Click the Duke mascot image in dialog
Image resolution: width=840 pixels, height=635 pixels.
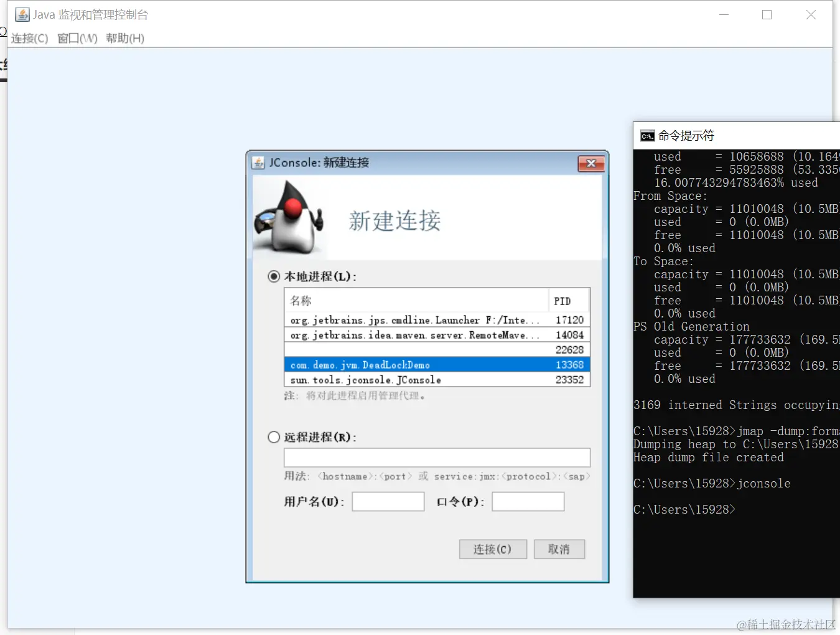(x=289, y=217)
